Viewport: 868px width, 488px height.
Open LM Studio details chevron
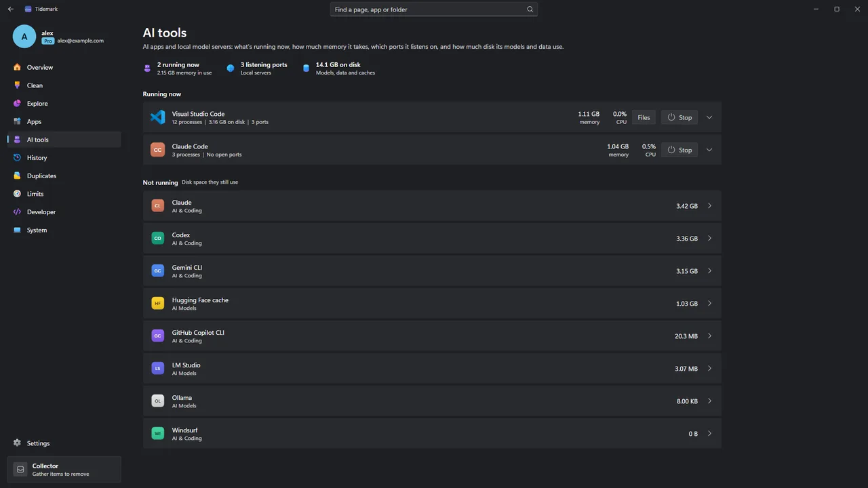(709, 369)
